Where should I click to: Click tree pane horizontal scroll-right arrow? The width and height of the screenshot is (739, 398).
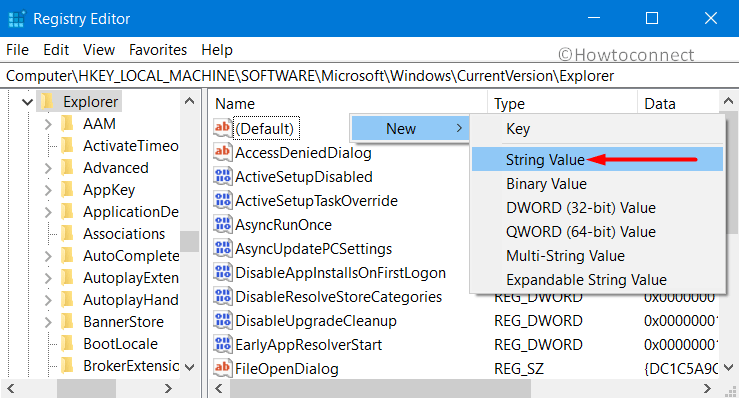[168, 388]
